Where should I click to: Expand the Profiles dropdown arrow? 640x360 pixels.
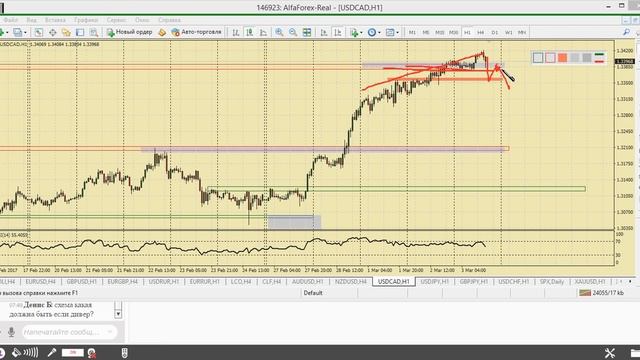point(25,32)
